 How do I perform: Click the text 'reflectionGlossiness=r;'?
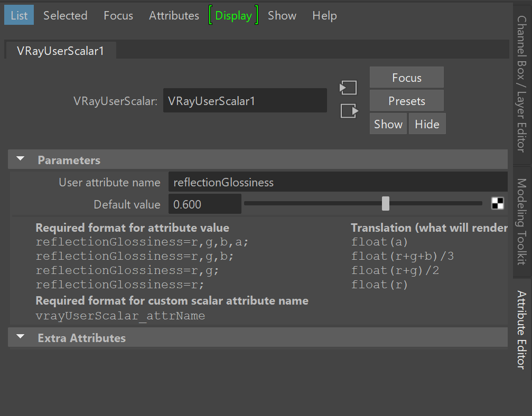pyautogui.click(x=120, y=285)
